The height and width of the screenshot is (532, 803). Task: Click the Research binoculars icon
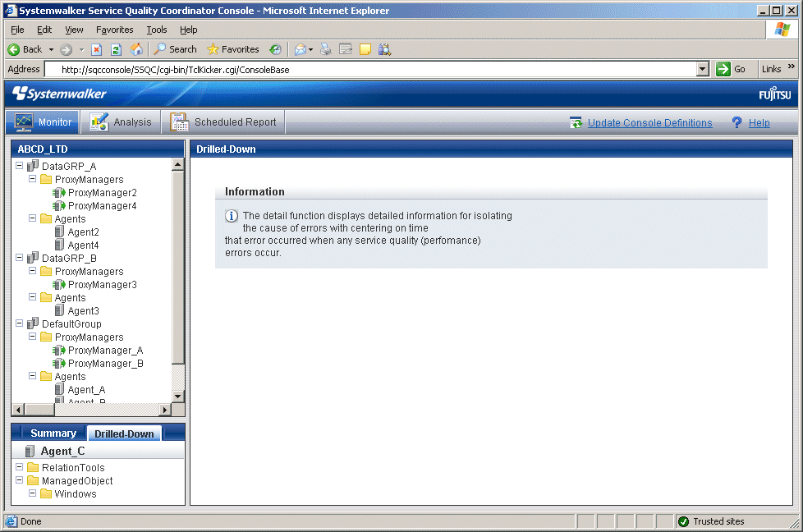(384, 49)
